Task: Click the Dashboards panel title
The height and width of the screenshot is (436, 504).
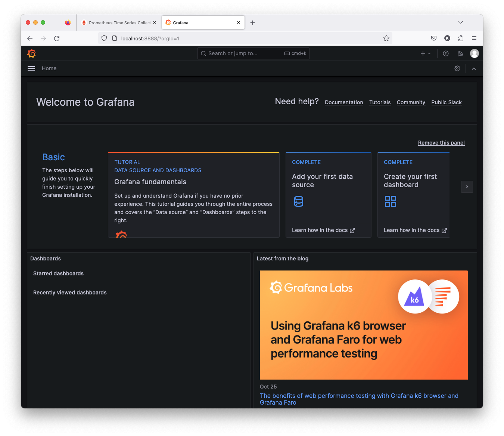Action: (46, 259)
